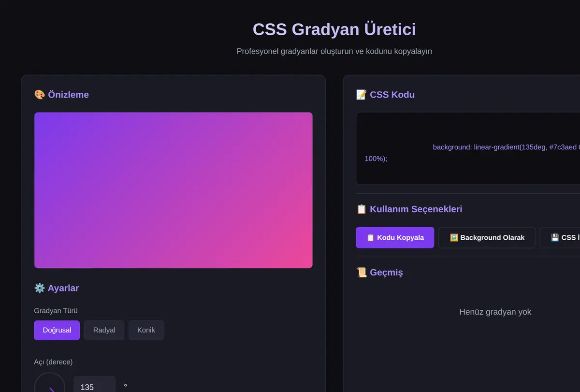Click the palette icon beside Önizleme

(40, 94)
